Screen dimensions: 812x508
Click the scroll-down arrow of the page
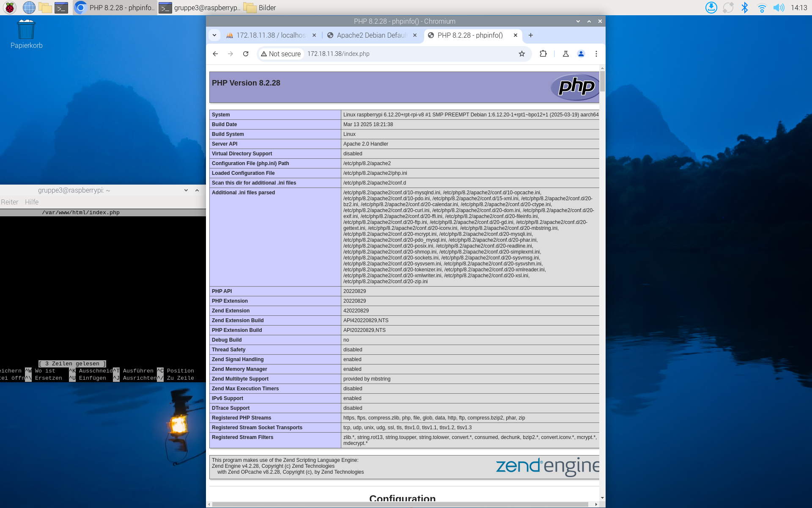pos(602,498)
